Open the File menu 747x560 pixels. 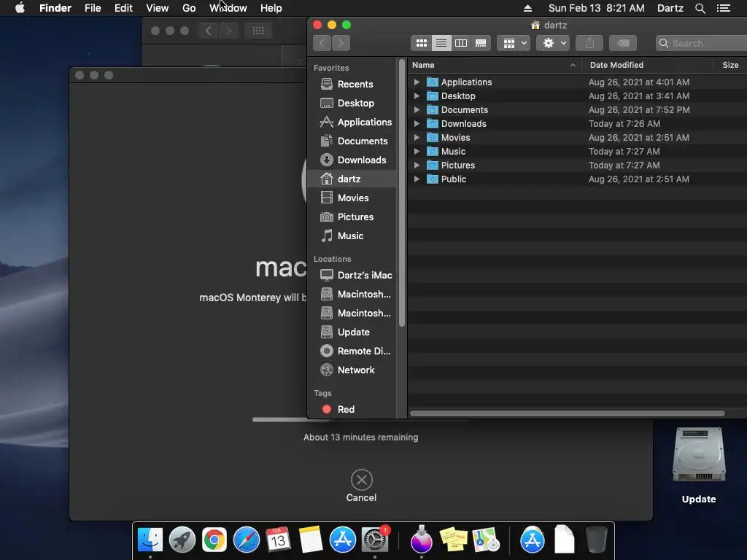(93, 8)
